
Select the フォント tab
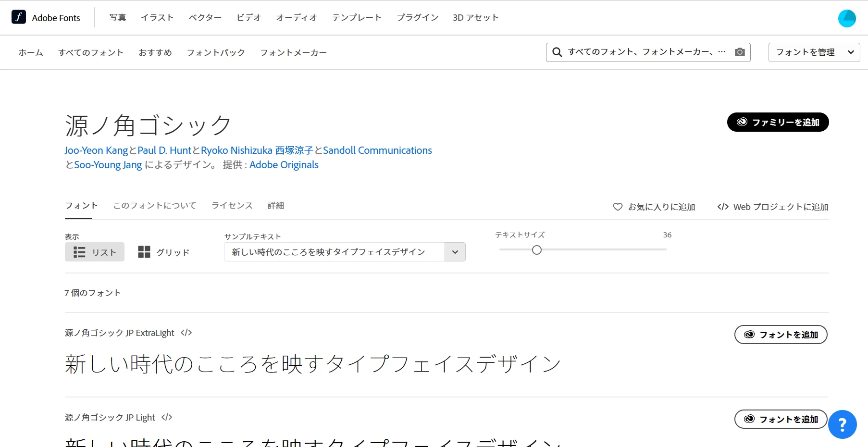[81, 206]
